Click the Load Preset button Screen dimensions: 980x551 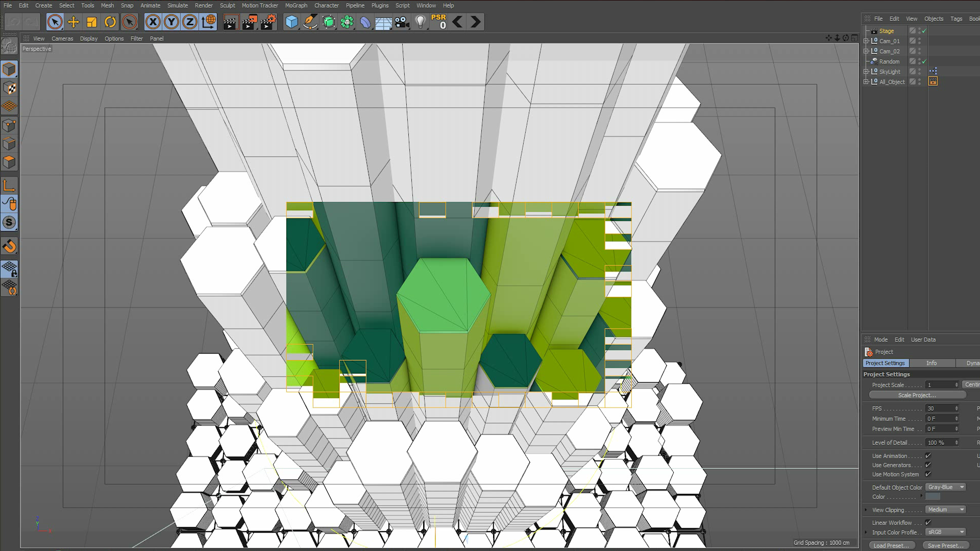(x=891, y=545)
